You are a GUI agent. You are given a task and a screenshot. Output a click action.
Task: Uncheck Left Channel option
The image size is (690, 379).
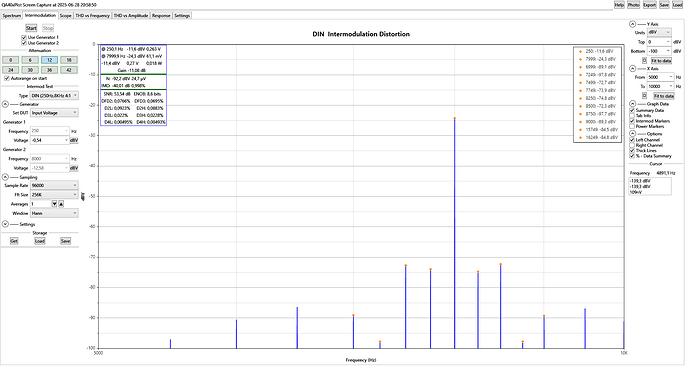(x=632, y=140)
